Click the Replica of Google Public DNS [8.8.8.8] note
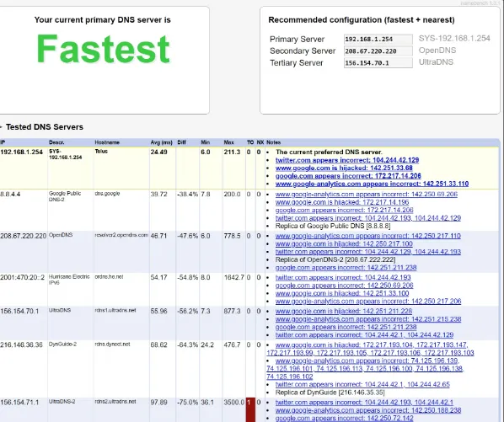Image resolution: width=504 pixels, height=422 pixels. (333, 226)
